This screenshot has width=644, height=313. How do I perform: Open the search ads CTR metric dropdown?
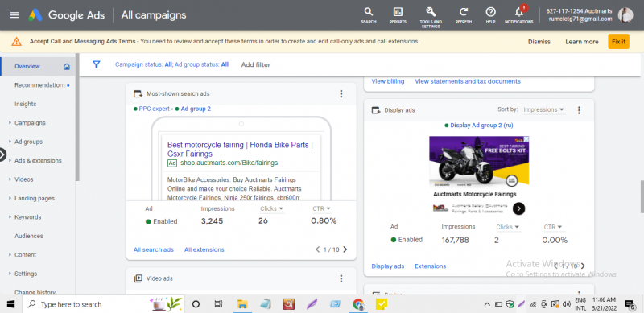[x=321, y=208]
